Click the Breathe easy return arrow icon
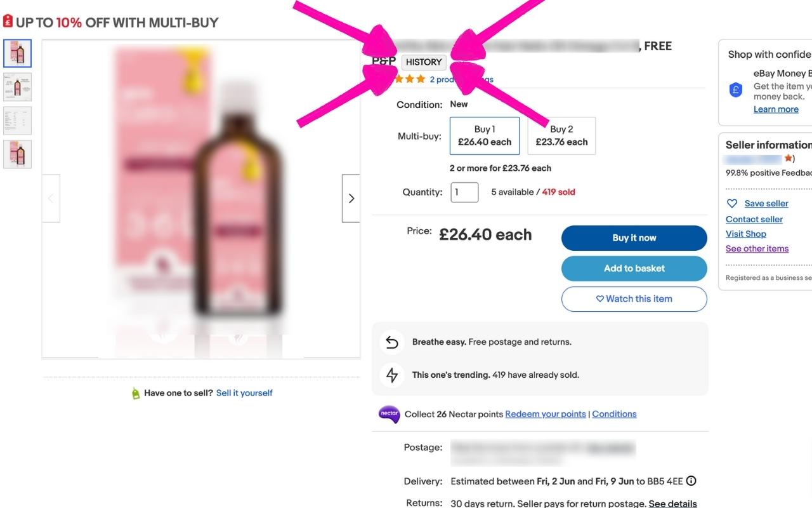The width and height of the screenshot is (812, 508). pyautogui.click(x=391, y=342)
